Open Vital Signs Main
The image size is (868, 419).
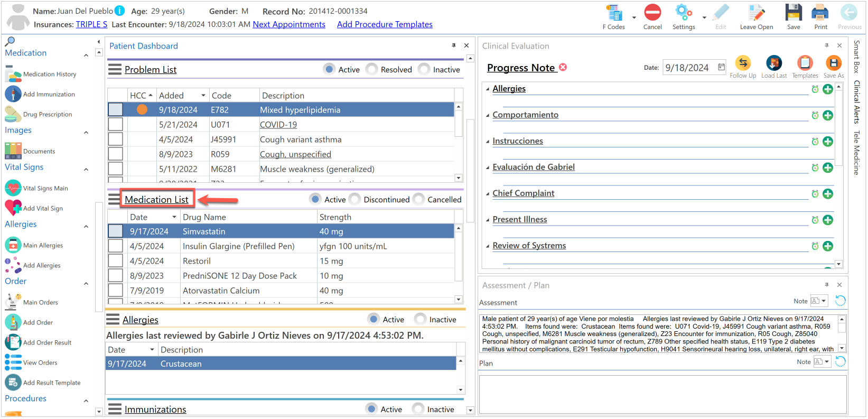(36, 188)
